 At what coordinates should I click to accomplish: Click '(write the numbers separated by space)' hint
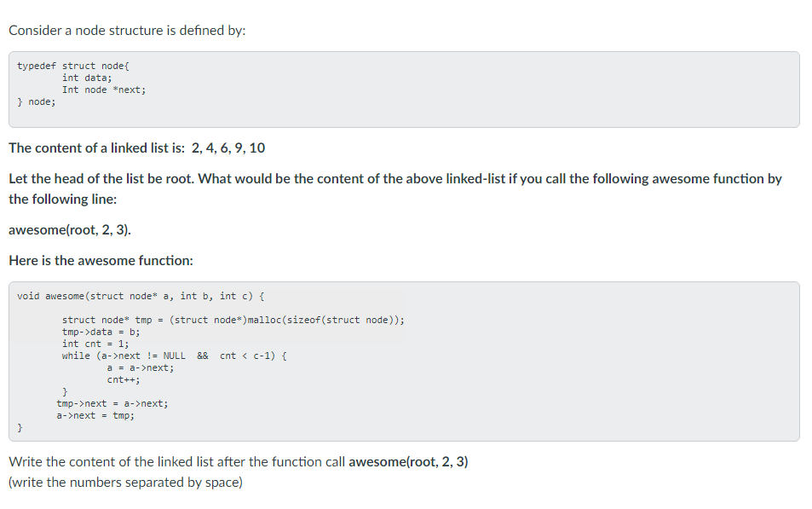125,483
